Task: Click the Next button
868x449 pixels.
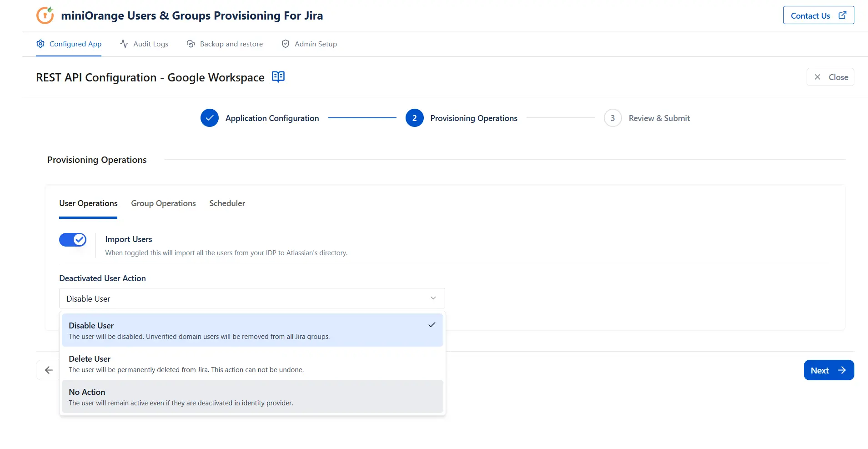Action: tap(829, 370)
